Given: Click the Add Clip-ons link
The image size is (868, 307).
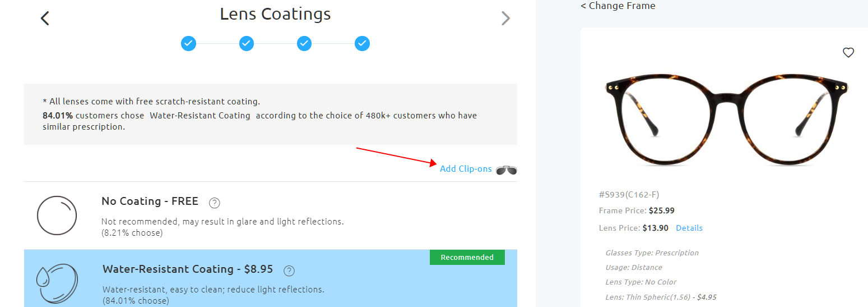Looking at the screenshot, I should [x=466, y=169].
